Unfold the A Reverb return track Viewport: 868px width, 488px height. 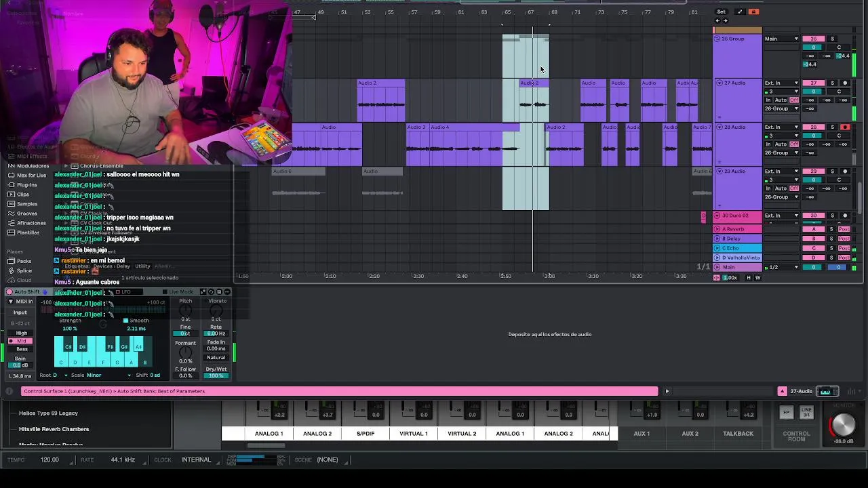click(717, 229)
